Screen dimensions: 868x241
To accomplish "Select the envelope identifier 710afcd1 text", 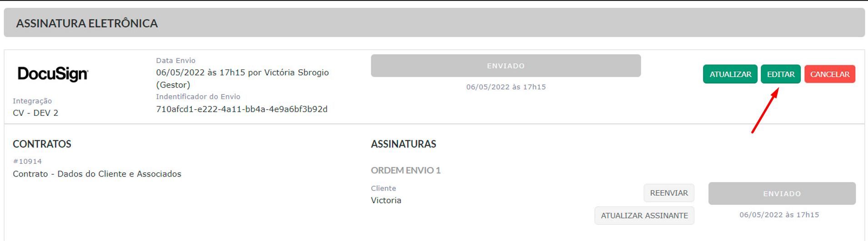I will pyautogui.click(x=242, y=109).
